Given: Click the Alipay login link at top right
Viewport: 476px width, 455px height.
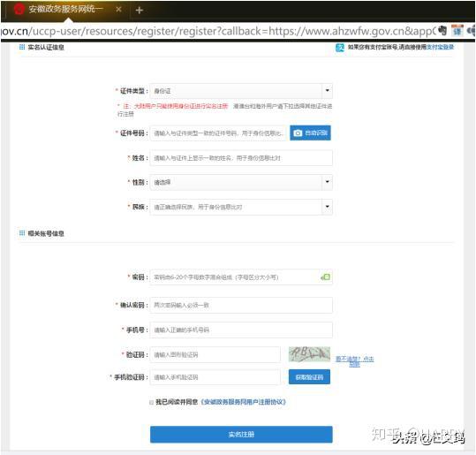Looking at the screenshot, I should [440, 47].
